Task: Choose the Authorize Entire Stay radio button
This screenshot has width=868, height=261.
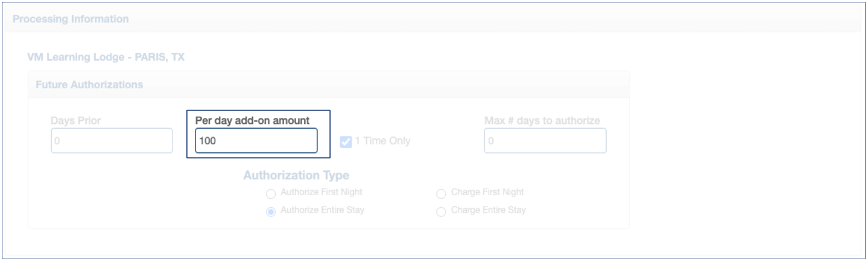Action: pos(271,211)
